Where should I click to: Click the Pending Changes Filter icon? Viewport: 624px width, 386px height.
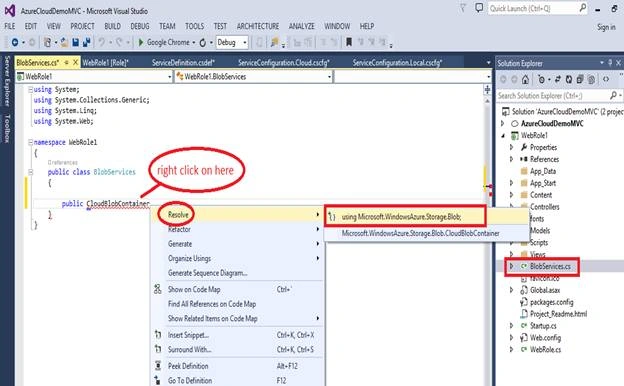point(541,80)
